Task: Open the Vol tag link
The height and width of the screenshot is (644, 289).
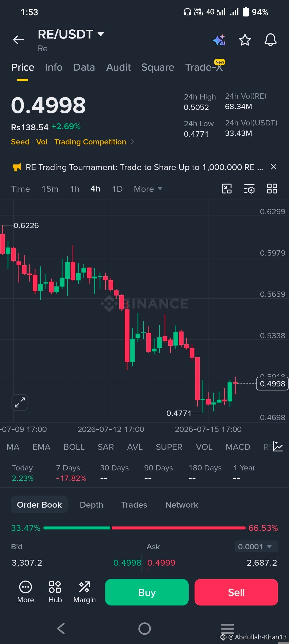Action: click(x=42, y=142)
